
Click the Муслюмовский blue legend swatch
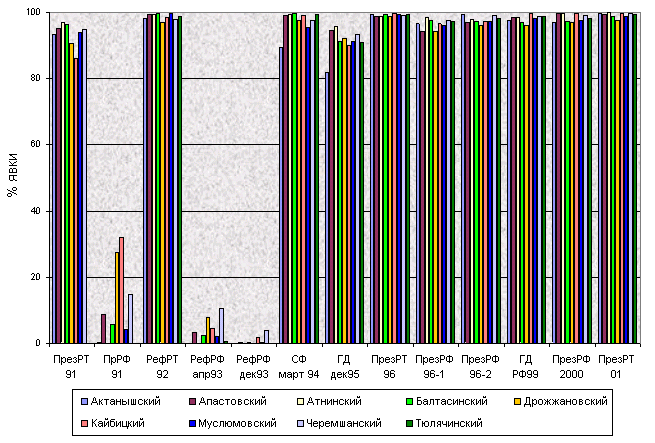193,424
